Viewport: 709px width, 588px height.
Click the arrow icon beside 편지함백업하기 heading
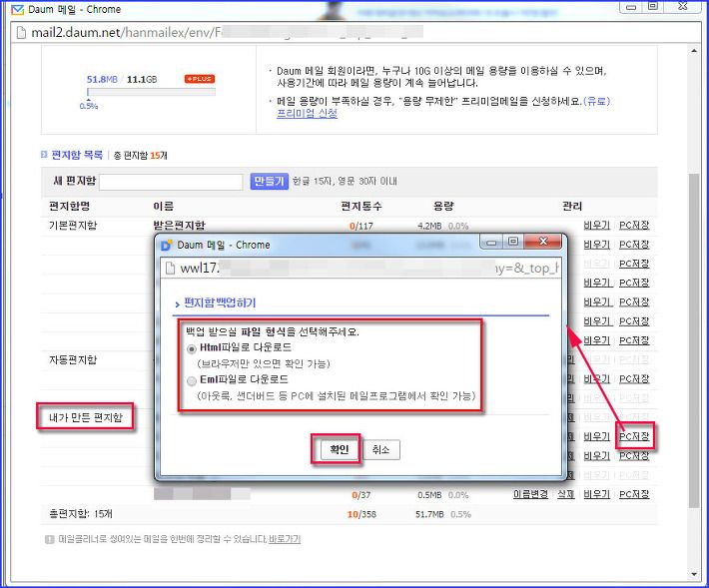178,304
